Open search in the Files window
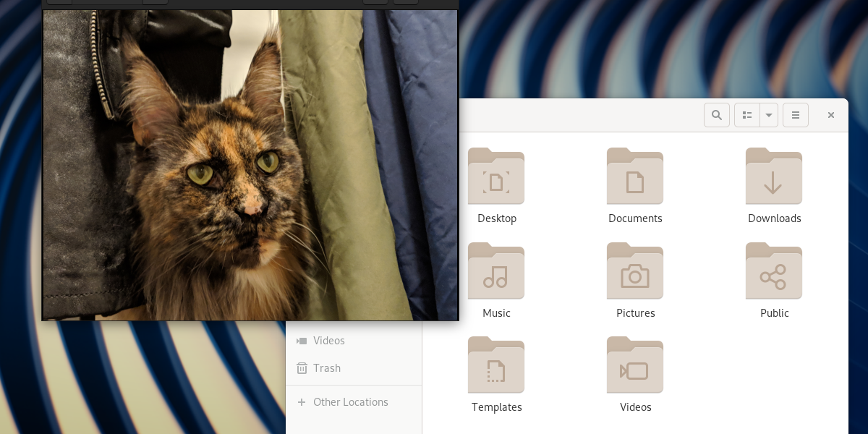This screenshot has height=434, width=868. (x=717, y=115)
